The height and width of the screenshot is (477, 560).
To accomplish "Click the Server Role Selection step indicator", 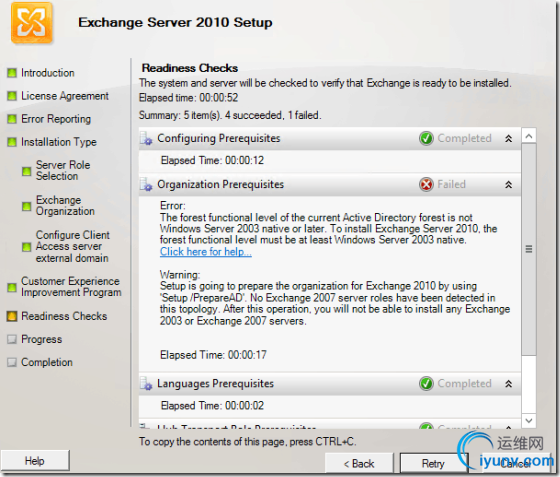I will (26, 171).
